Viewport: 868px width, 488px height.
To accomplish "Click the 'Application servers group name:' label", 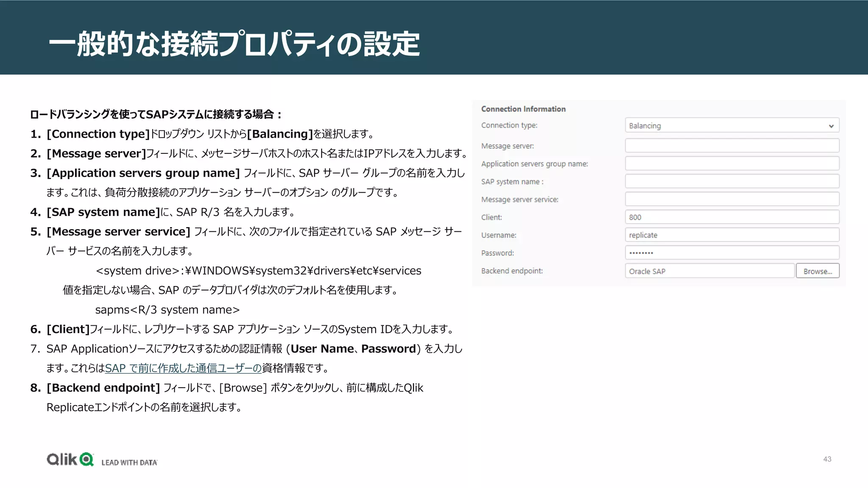I will coord(534,164).
